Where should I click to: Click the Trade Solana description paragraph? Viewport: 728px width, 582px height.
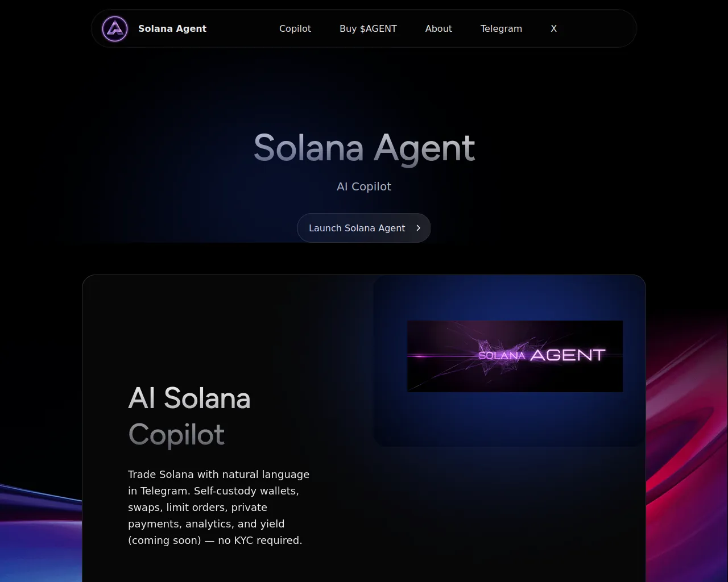[x=219, y=507]
